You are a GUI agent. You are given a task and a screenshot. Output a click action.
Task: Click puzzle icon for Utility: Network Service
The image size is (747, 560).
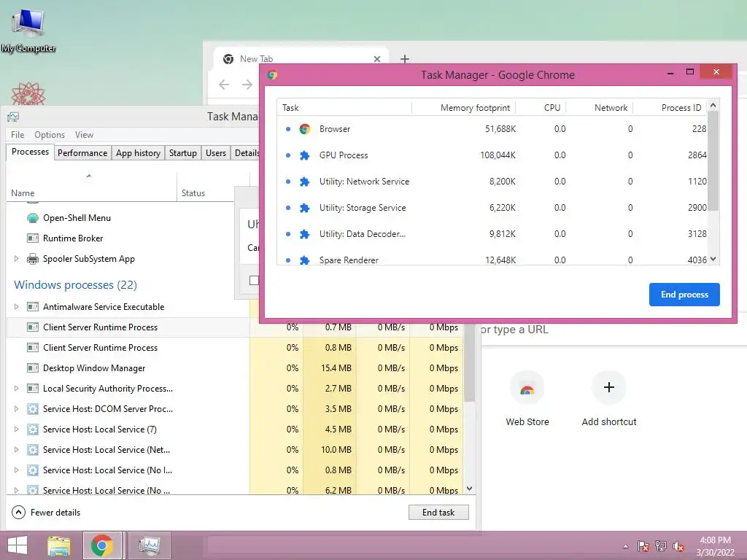[305, 182]
